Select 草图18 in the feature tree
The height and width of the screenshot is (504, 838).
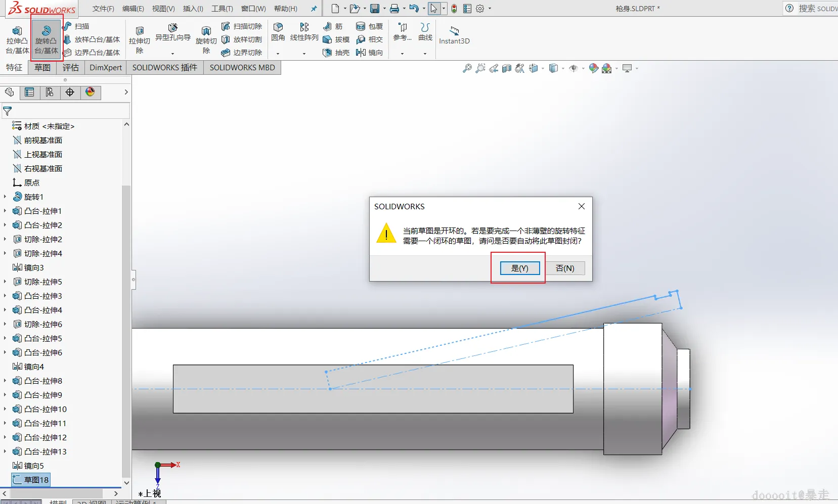point(36,480)
